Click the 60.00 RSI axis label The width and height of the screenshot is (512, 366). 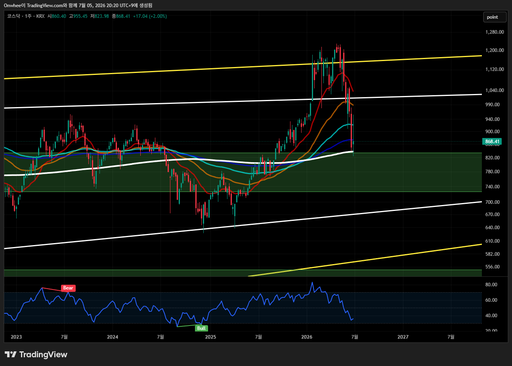click(491, 300)
